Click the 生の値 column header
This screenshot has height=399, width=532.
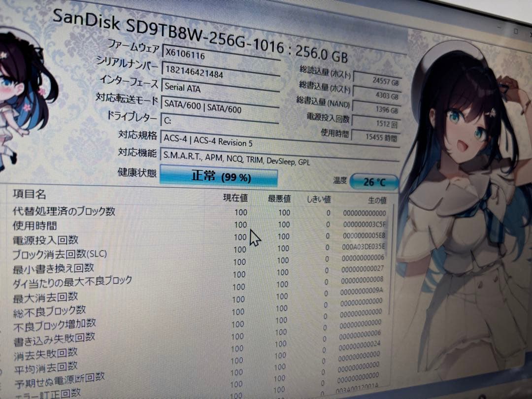click(x=376, y=200)
